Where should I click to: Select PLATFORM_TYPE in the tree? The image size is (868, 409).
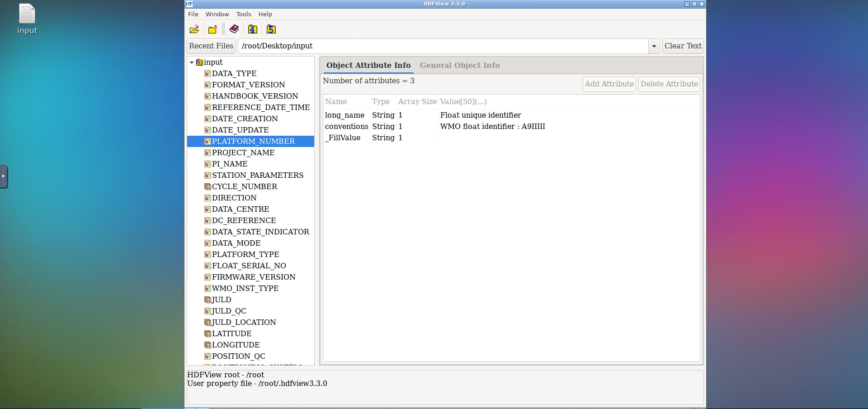[245, 254]
